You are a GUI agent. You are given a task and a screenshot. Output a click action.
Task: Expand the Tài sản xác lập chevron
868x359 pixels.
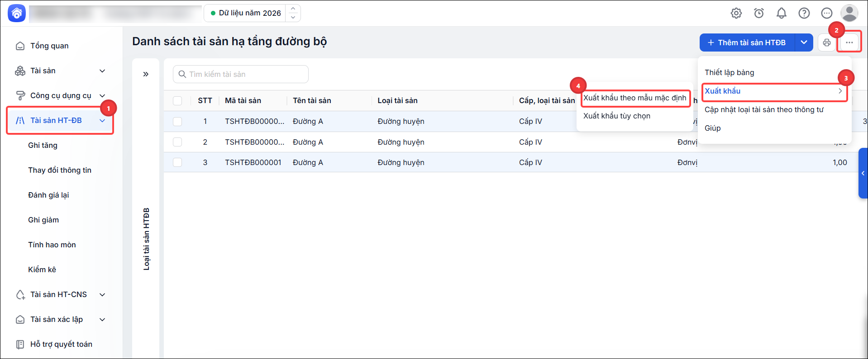(x=102, y=320)
